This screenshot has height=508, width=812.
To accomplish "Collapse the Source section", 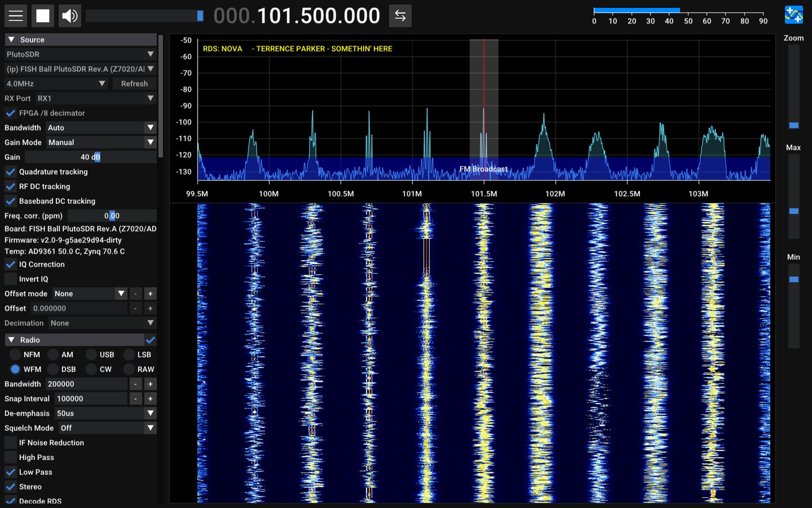I will (81, 40).
